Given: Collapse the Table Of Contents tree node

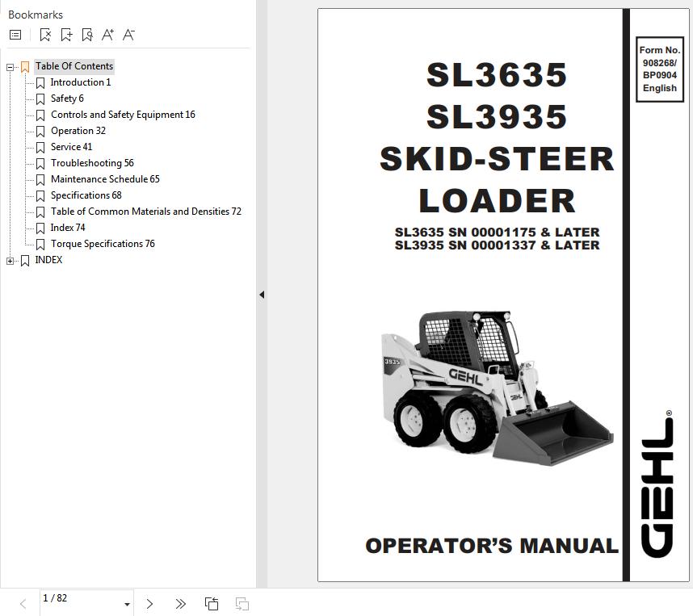Looking at the screenshot, I should click(10, 67).
